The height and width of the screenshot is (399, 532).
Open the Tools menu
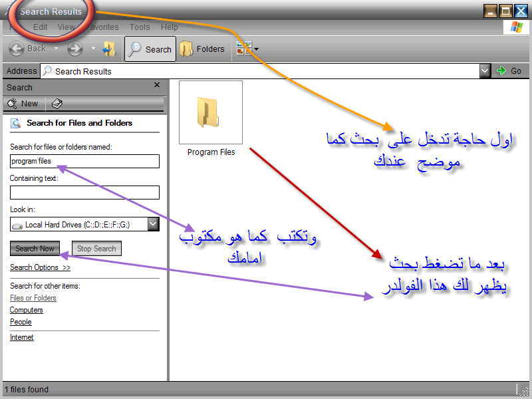point(140,27)
